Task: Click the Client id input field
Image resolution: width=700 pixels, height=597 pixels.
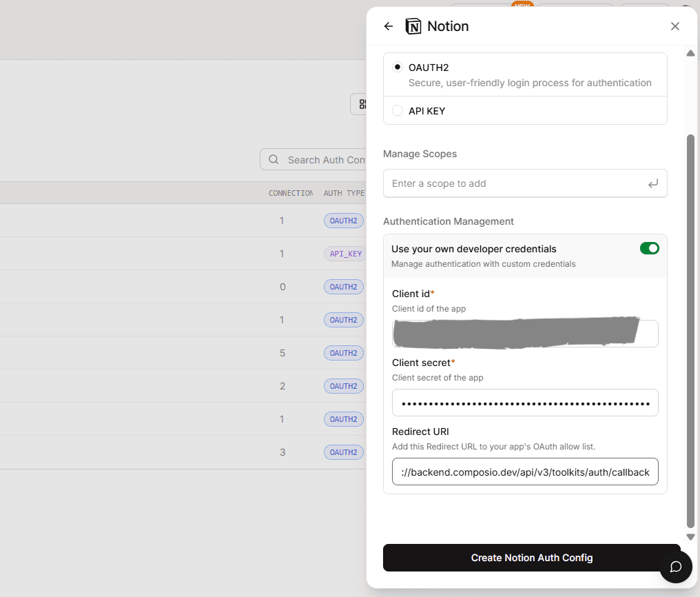Action: point(525,334)
